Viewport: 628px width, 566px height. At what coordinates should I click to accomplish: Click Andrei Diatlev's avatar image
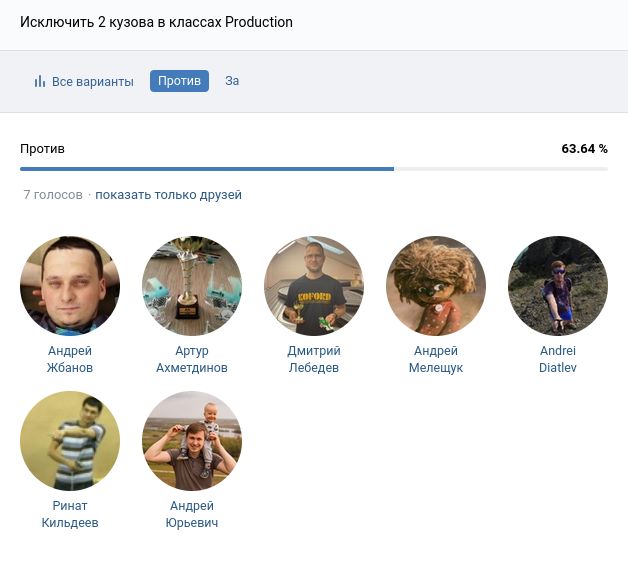(x=558, y=286)
